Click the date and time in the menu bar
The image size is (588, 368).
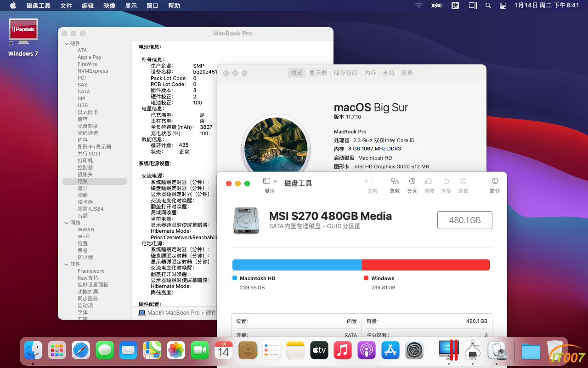click(547, 6)
